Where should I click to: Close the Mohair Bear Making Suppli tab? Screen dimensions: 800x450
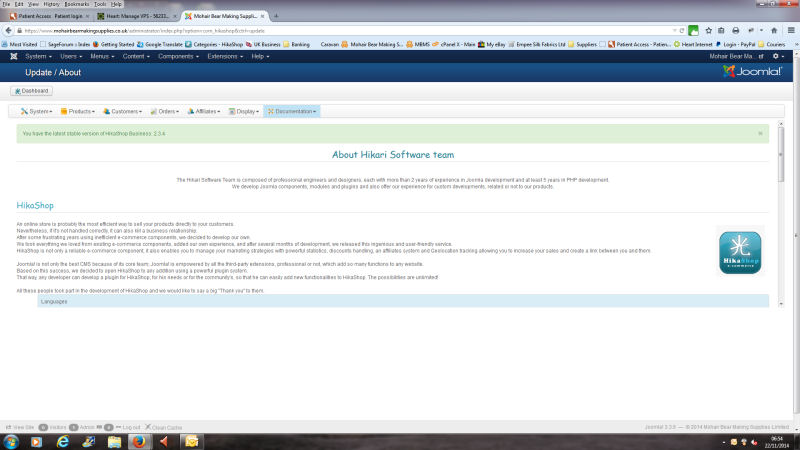click(x=263, y=16)
